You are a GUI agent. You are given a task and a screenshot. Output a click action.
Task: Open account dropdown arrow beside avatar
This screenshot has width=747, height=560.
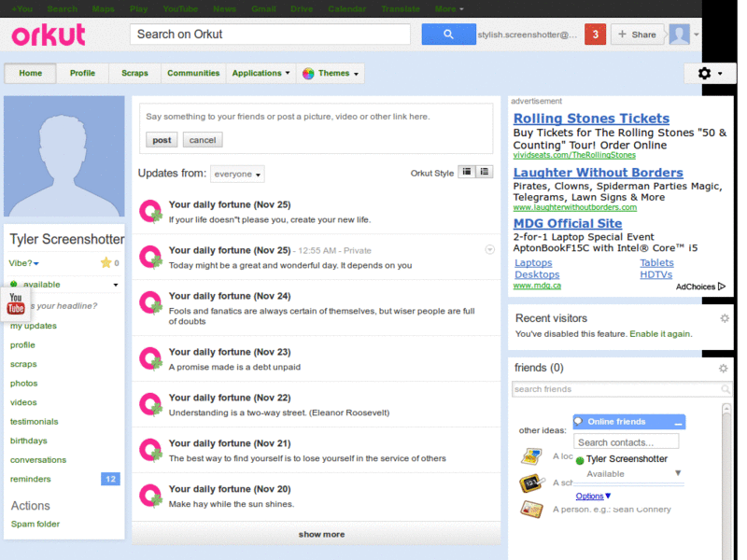[696, 35]
